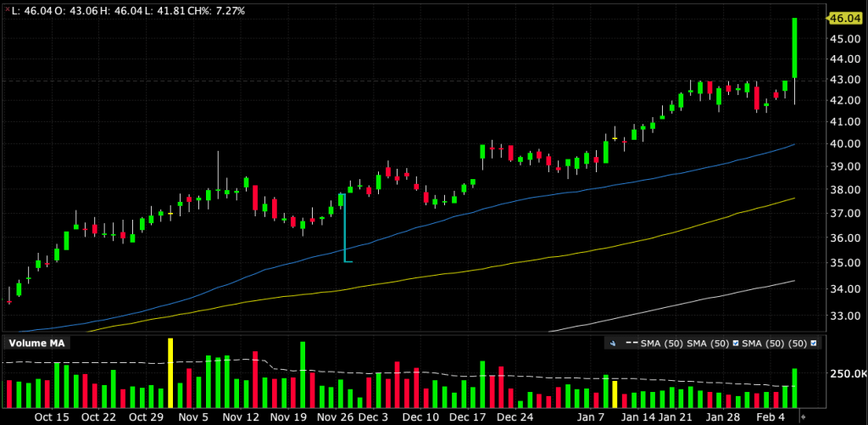Click the Feb 4 date axis label
This screenshot has width=868, height=425.
[771, 417]
